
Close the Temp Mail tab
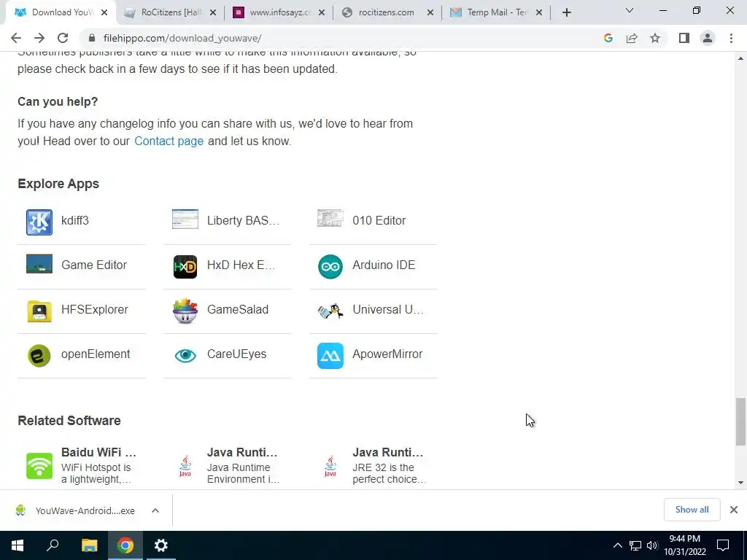click(x=539, y=13)
